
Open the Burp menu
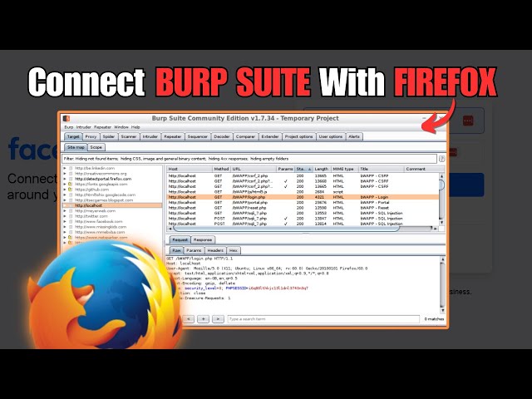point(69,127)
